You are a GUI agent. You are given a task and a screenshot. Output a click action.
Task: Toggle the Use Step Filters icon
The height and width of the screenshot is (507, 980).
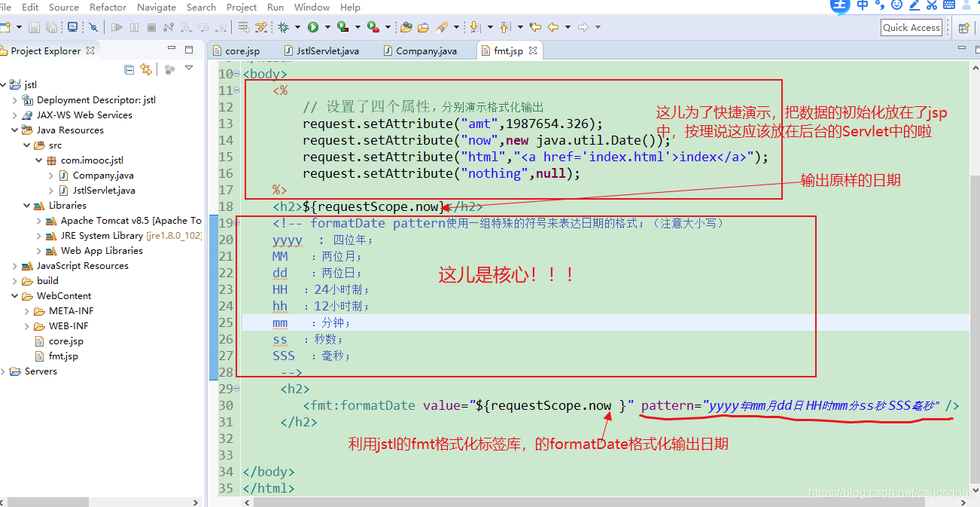[261, 27]
